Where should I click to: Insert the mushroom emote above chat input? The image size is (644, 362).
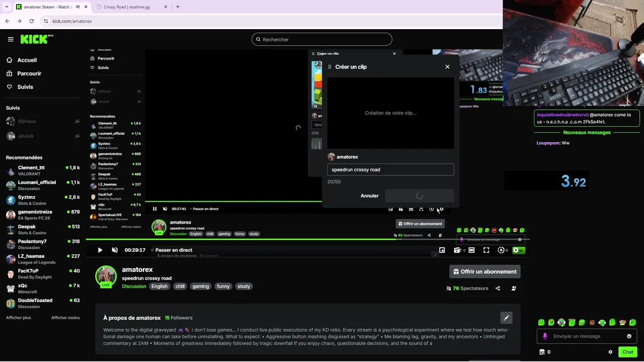(x=622, y=322)
